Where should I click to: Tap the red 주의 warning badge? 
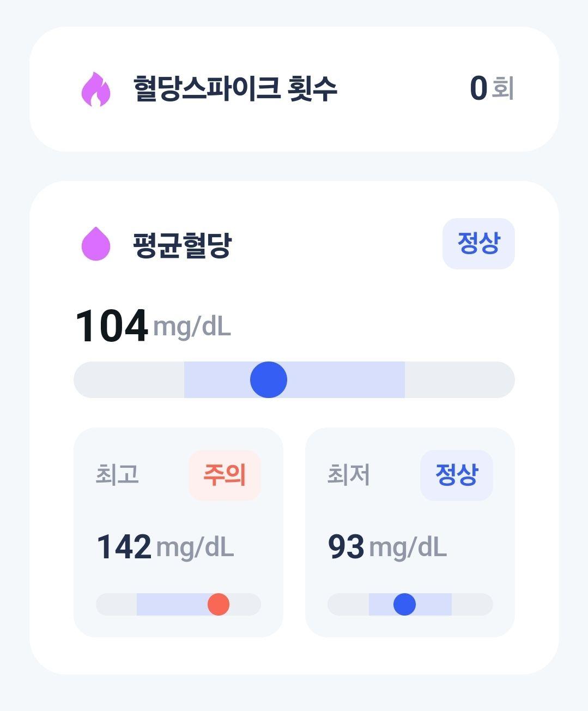[225, 475]
